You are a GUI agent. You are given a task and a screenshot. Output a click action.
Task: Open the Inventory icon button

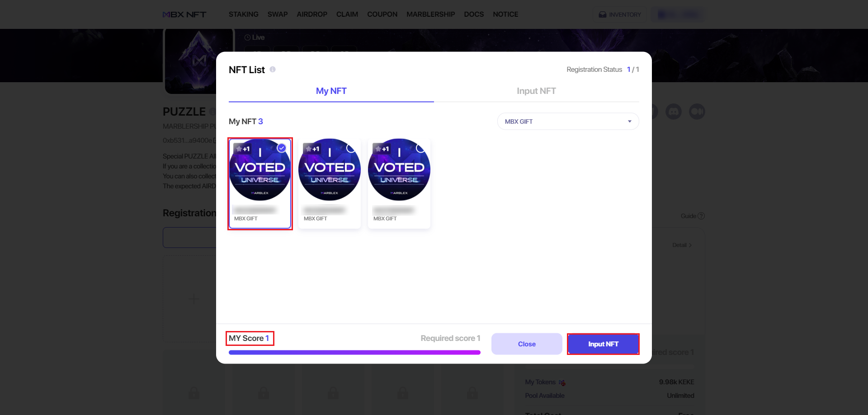click(x=620, y=14)
